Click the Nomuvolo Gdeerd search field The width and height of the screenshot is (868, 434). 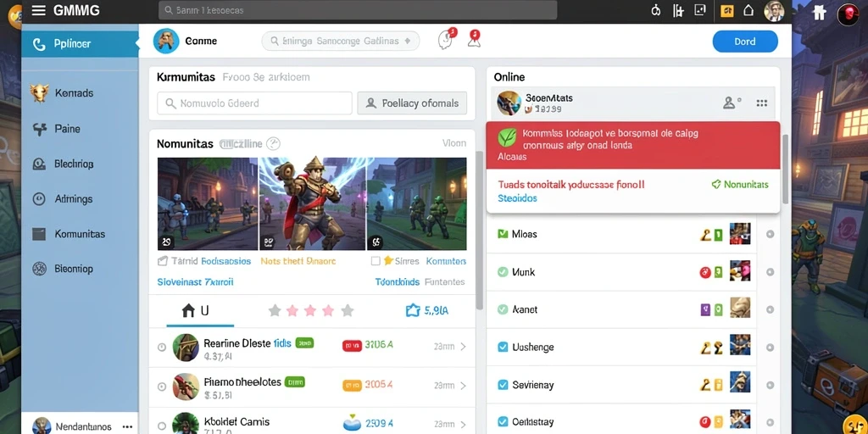[x=254, y=103]
